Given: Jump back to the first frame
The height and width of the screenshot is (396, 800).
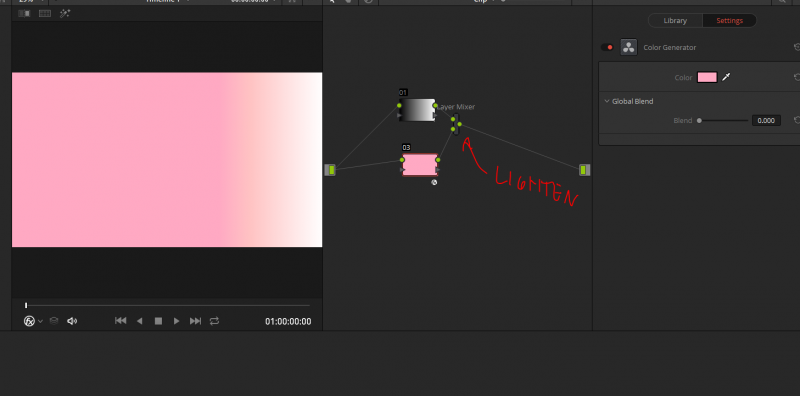Looking at the screenshot, I should 120,321.
